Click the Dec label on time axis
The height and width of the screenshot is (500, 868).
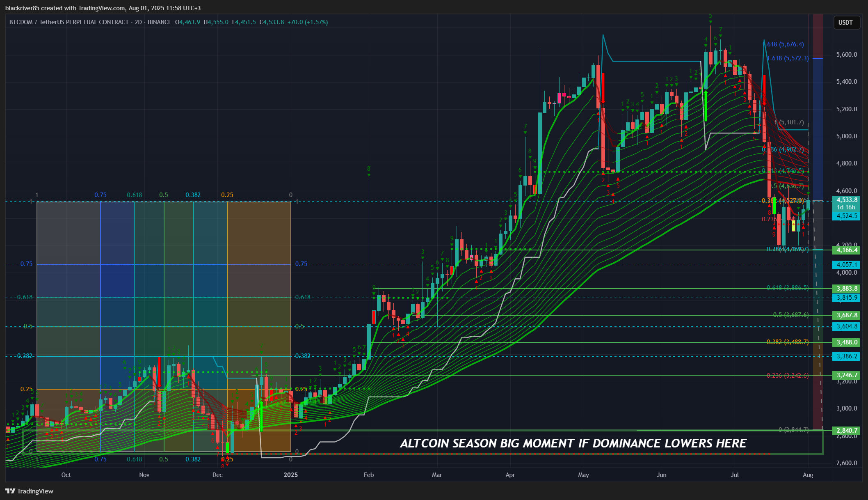click(217, 475)
